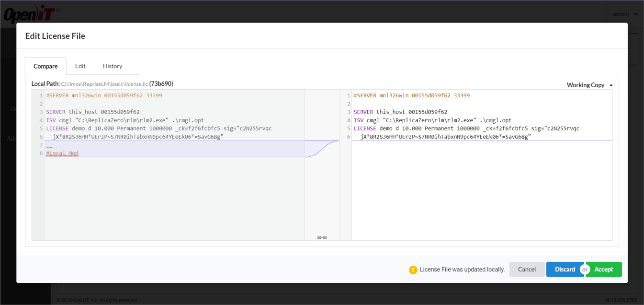The image size is (644, 305).
Task: Click the left pane's #SERVER mnl326win comment line
Action: click(104, 95)
